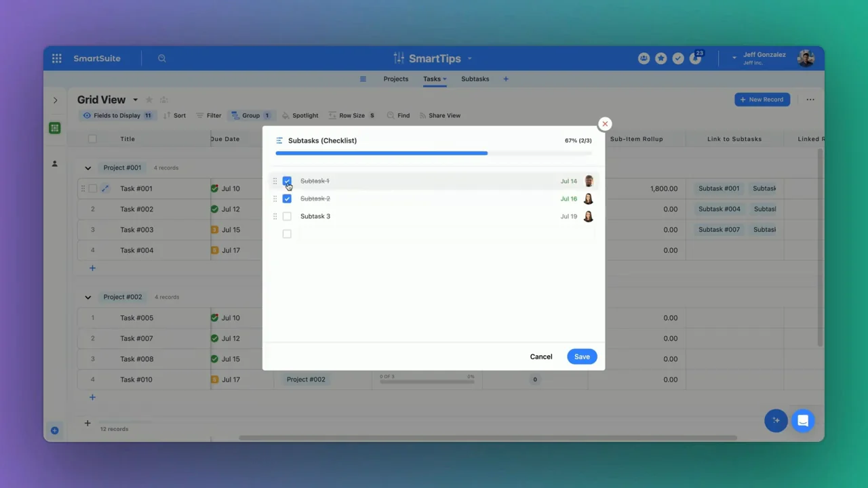Uncheck the Subtask 1 checkbox

point(287,181)
